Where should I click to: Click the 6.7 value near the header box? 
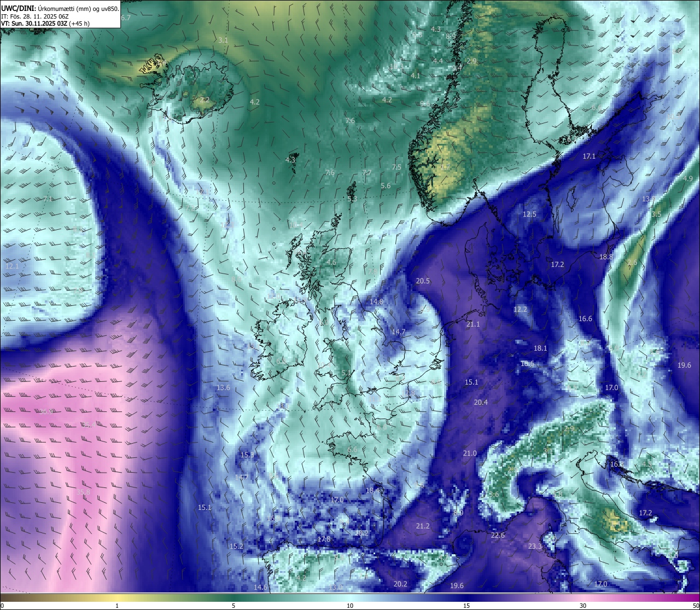click(x=126, y=18)
